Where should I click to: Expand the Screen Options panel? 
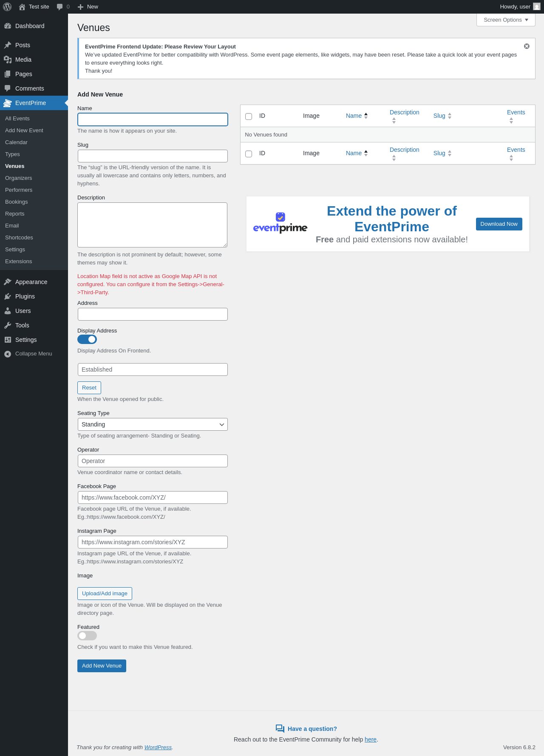tap(506, 20)
